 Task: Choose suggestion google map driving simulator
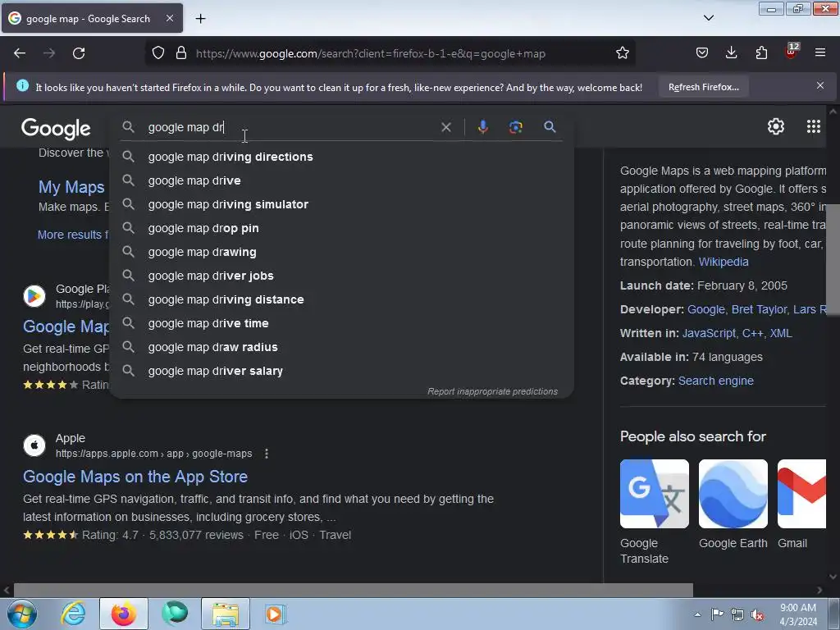[x=342, y=204]
